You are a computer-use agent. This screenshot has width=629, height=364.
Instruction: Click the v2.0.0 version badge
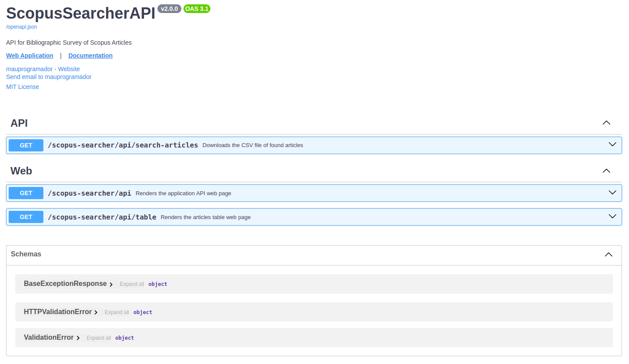[169, 9]
